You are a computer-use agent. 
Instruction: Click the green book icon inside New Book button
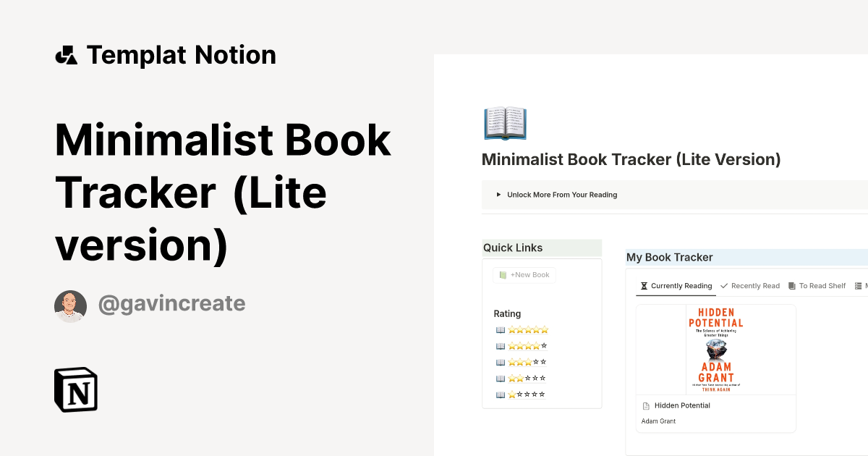501,275
